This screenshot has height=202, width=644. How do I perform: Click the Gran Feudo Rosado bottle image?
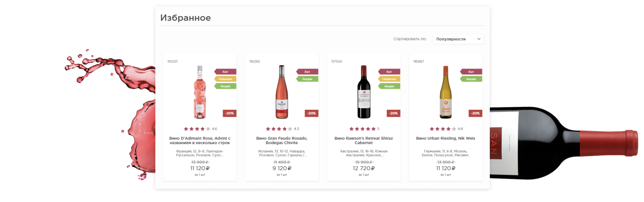tap(281, 92)
